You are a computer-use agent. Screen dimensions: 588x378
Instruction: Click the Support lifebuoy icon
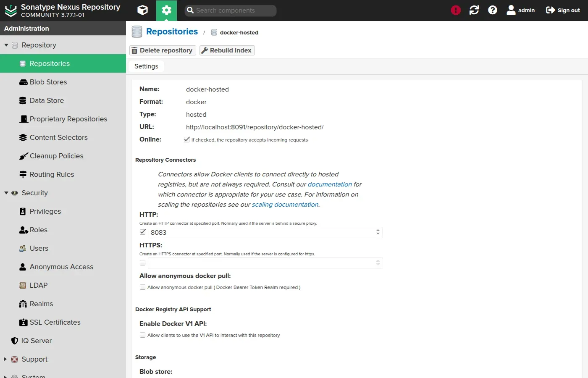(x=15, y=359)
